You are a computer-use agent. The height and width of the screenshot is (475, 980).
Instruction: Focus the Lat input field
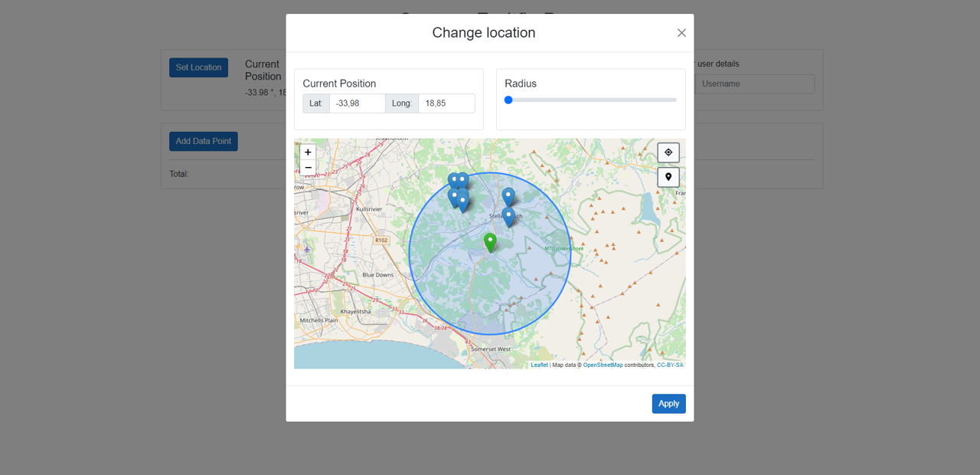(358, 103)
